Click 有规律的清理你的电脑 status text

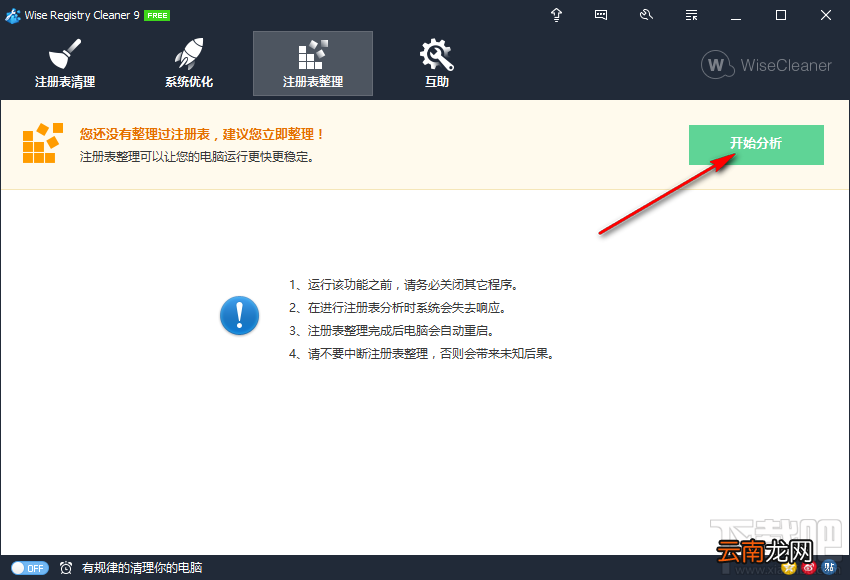pyautogui.click(x=142, y=568)
